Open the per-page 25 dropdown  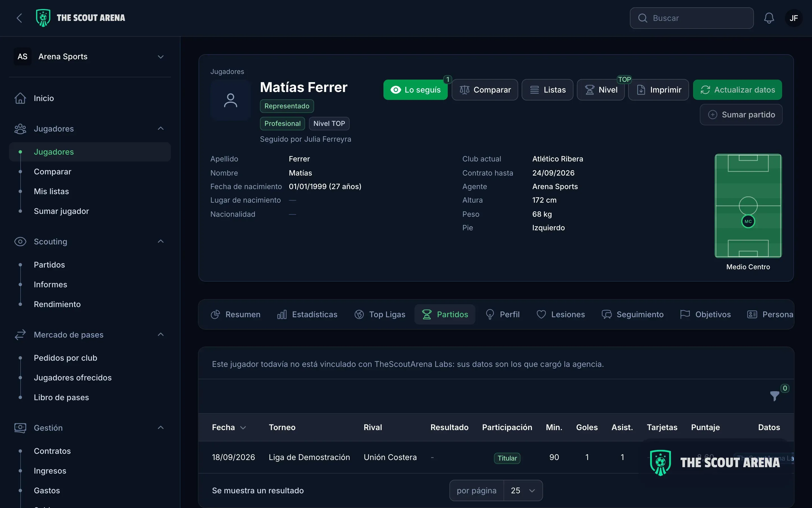point(523,491)
